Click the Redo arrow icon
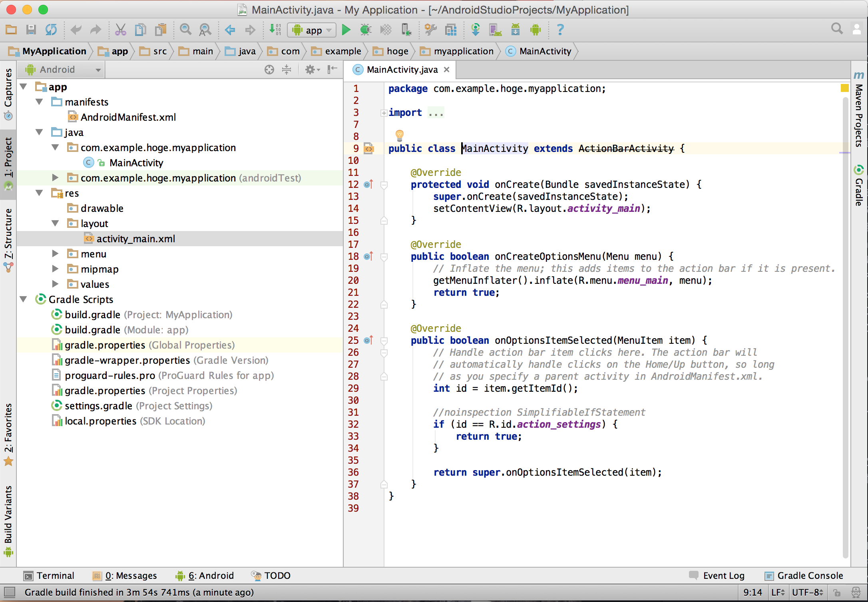The image size is (868, 602). click(x=96, y=30)
